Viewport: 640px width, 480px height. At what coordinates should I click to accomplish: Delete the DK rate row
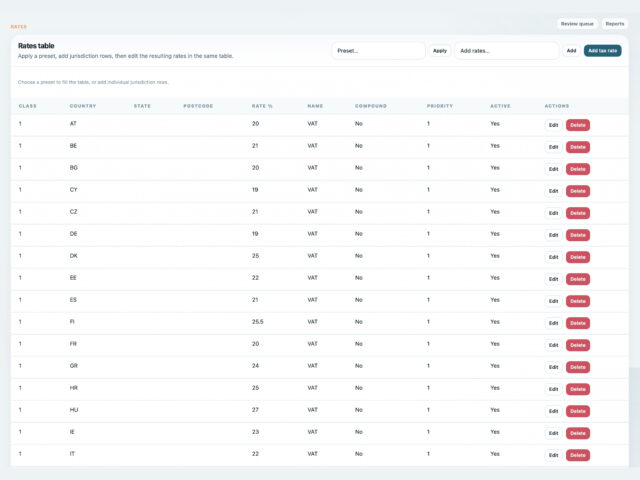[578, 257]
